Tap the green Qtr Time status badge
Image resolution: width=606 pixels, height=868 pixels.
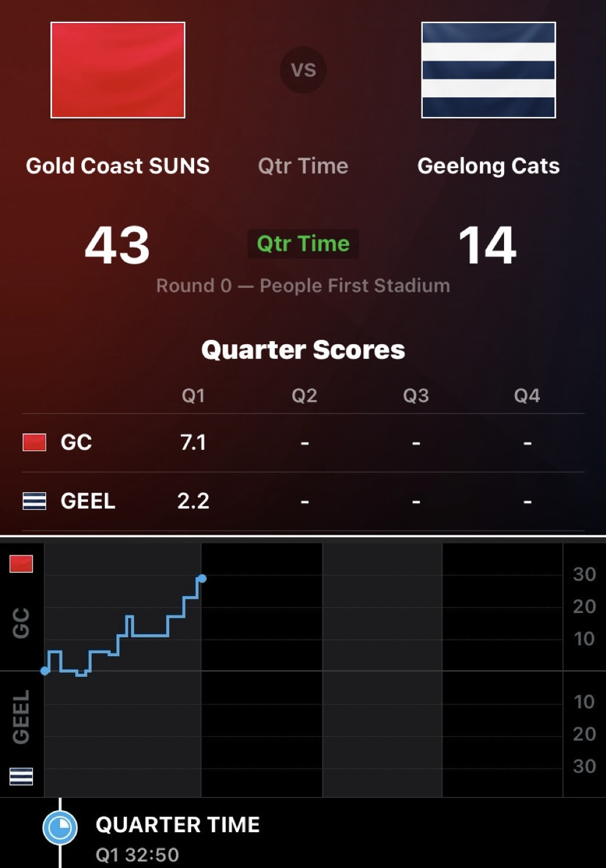click(303, 243)
